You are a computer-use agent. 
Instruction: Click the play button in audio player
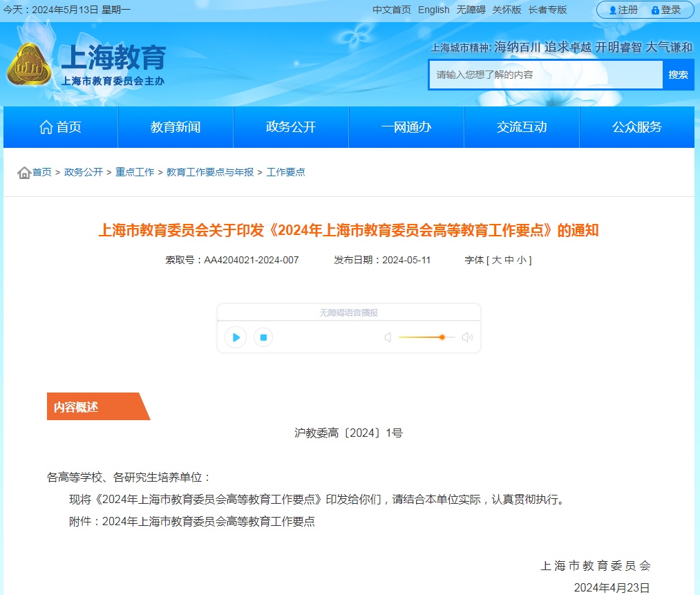pos(236,337)
